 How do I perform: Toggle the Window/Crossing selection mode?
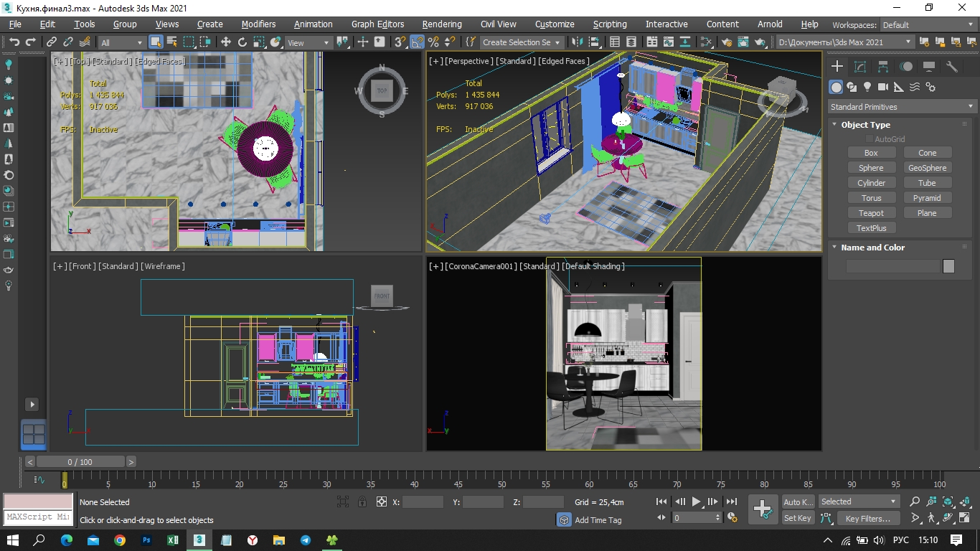click(205, 42)
